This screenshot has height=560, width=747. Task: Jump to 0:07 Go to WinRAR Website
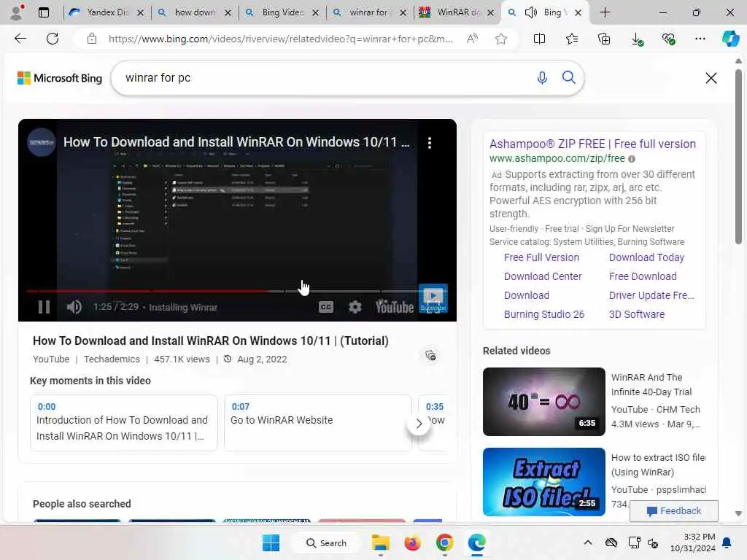coord(318,422)
